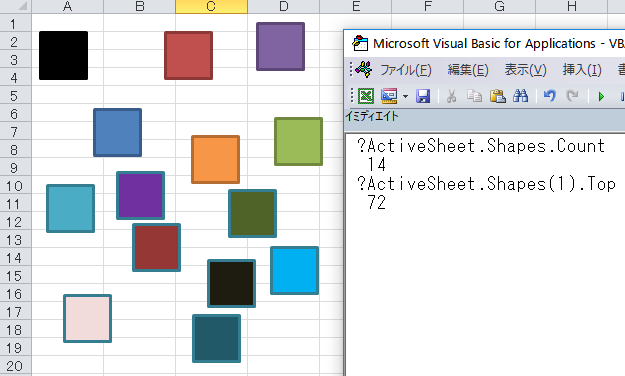Click the Find binoculars icon
The height and width of the screenshot is (376, 625).
tap(521, 96)
